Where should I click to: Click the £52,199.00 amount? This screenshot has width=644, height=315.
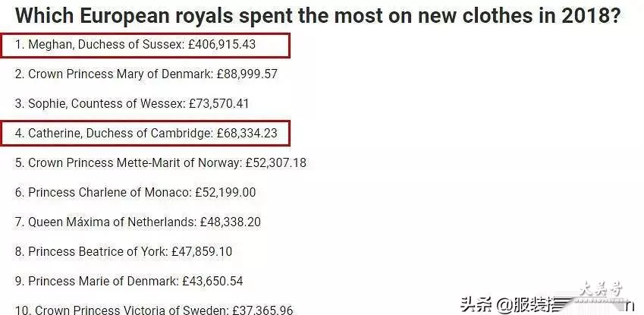coord(225,193)
